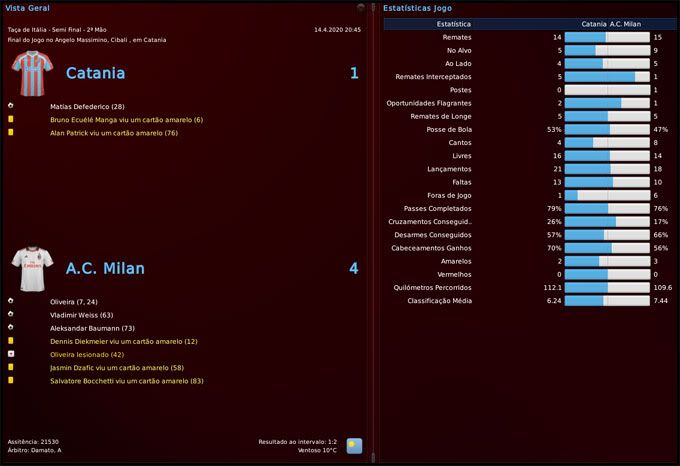
Task: Click the Catania team shirt icon
Action: [29, 73]
